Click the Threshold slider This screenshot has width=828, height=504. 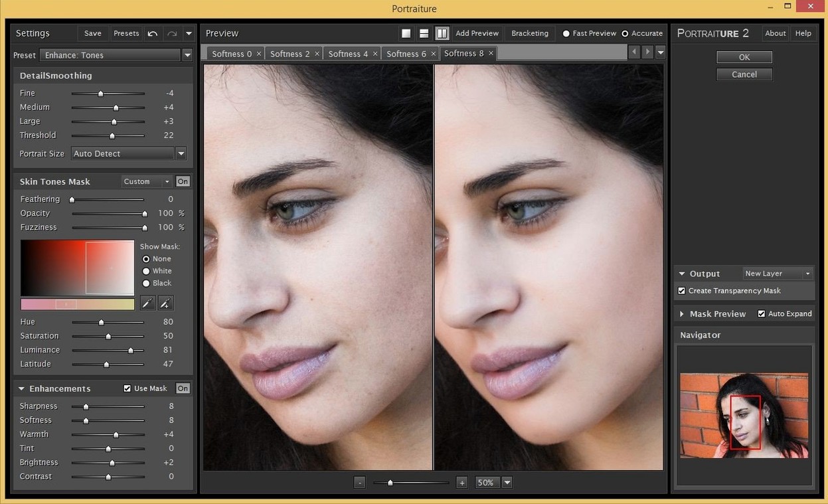[108, 135]
